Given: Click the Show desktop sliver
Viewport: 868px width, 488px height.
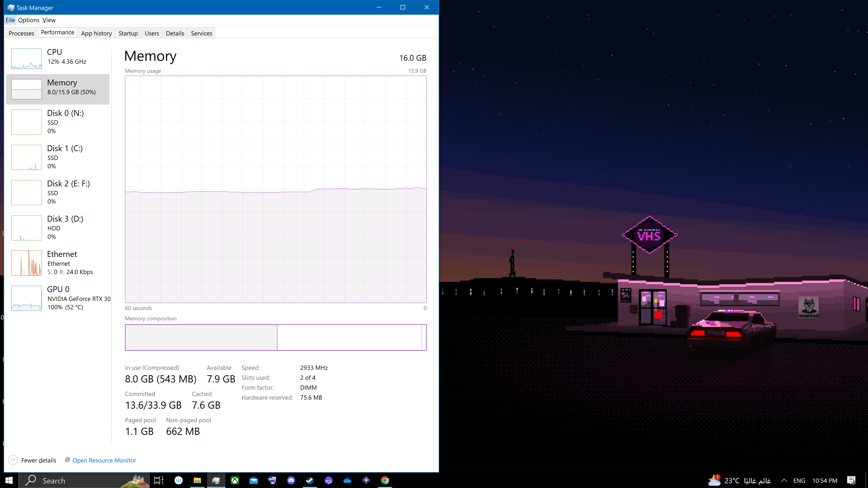Looking at the screenshot, I should (x=866, y=481).
